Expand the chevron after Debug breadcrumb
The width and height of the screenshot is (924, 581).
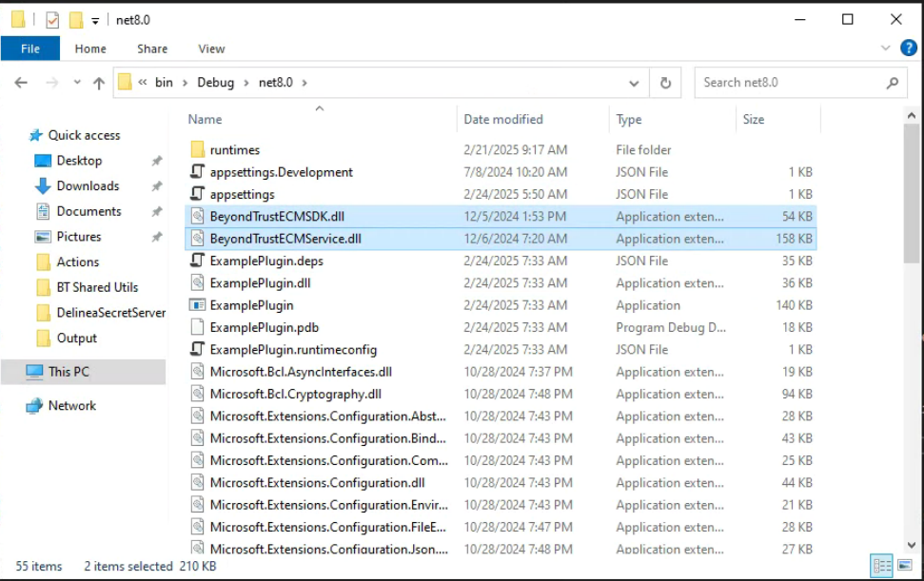[x=246, y=83]
